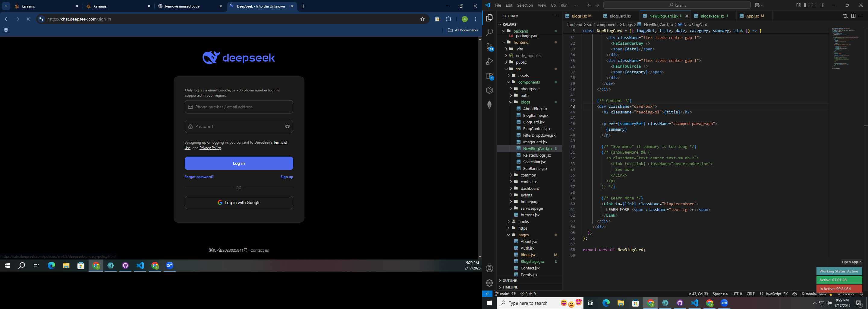Open the View menu
Screen dimensions: 868x309
(542, 5)
